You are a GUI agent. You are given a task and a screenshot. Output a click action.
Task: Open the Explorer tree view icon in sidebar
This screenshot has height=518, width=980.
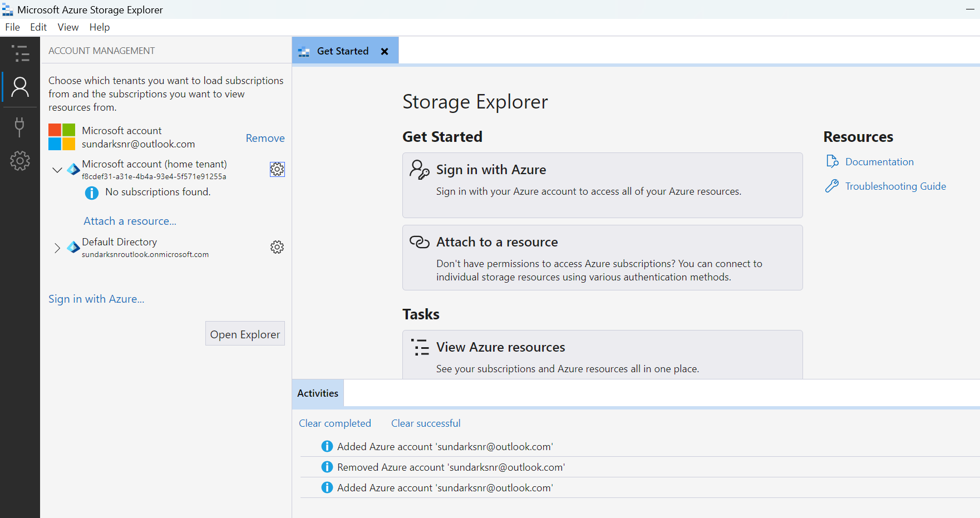click(x=20, y=53)
